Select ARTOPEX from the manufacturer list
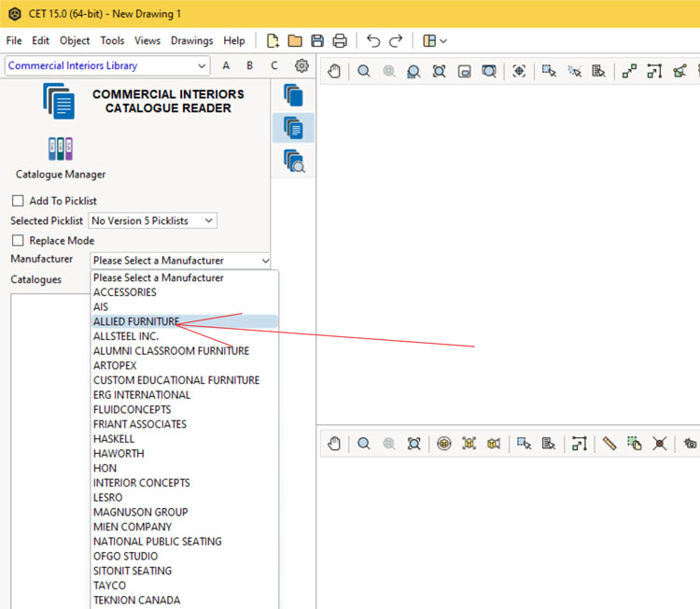The image size is (700, 609). tap(185, 365)
